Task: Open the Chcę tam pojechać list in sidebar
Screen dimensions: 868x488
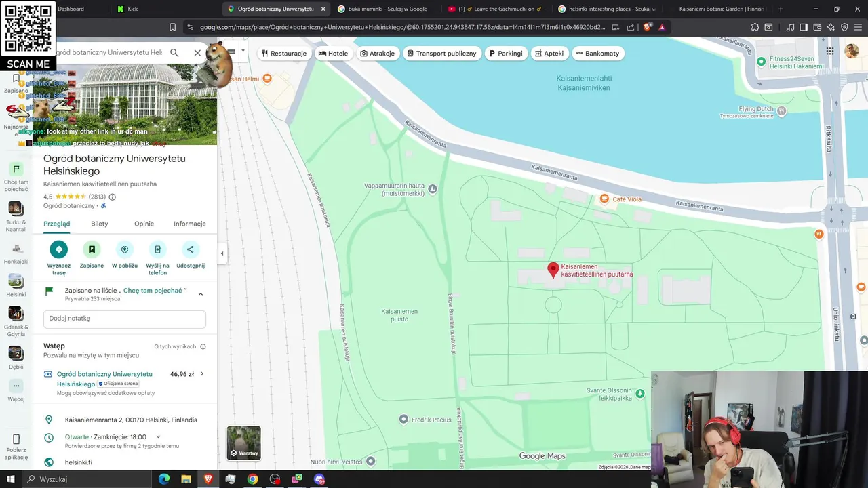Action: click(x=16, y=176)
